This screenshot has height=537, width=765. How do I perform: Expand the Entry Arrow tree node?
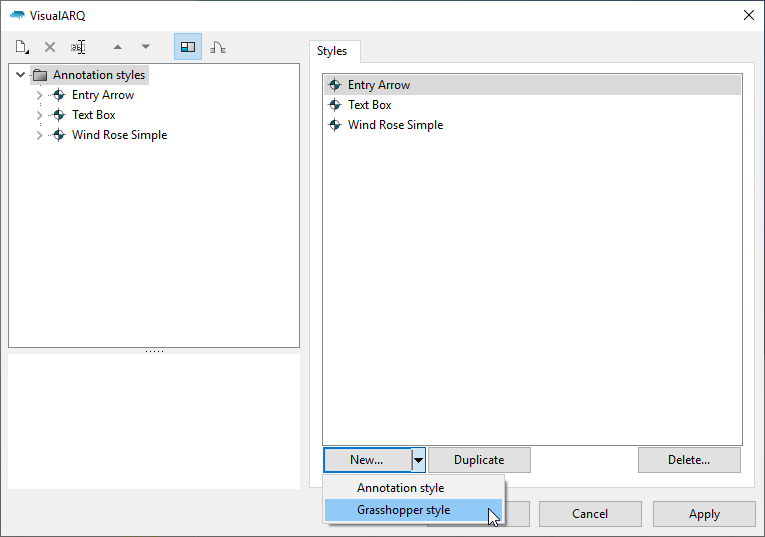[40, 95]
